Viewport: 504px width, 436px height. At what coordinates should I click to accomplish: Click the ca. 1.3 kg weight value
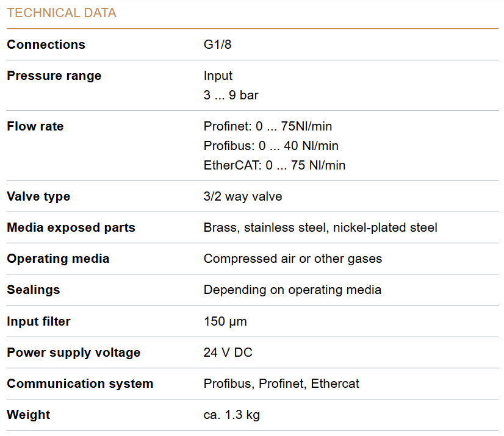point(231,415)
